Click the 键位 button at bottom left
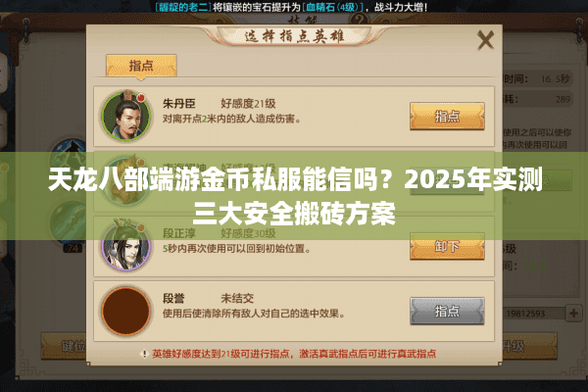The height and width of the screenshot is (392, 588). point(64,346)
